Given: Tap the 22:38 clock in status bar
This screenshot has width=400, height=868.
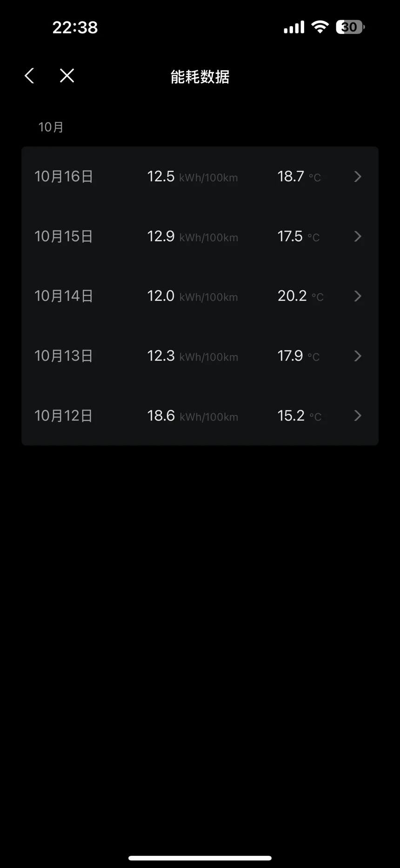Looking at the screenshot, I should tap(75, 27).
